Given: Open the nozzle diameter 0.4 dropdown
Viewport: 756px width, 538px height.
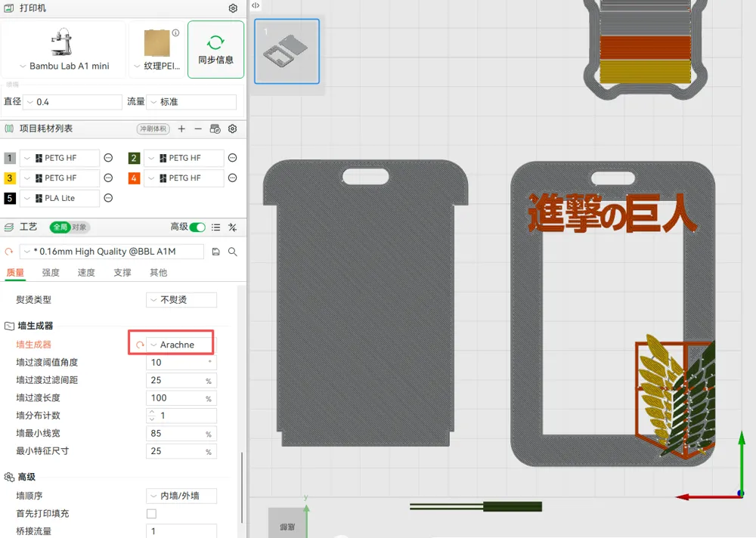Looking at the screenshot, I should click(73, 102).
